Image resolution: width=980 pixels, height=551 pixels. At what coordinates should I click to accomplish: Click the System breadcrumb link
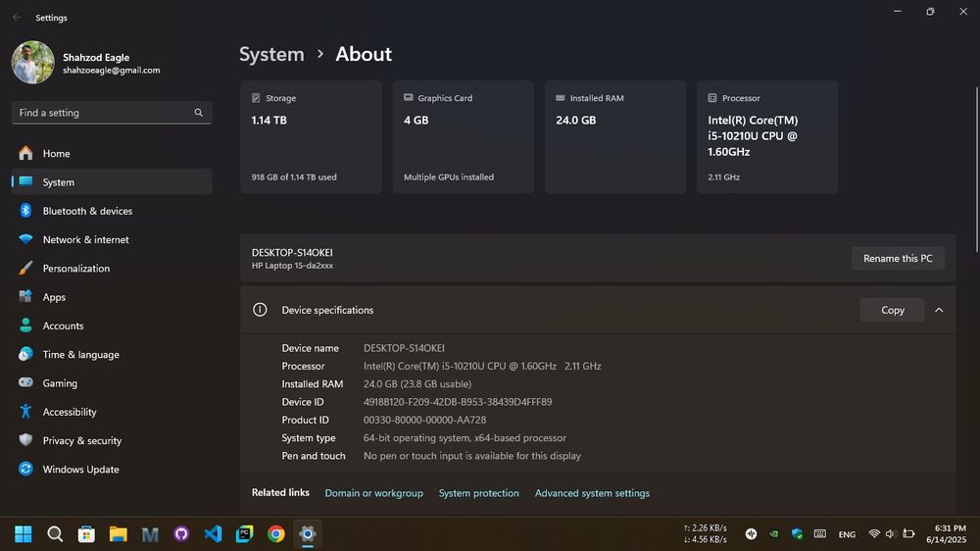(x=271, y=54)
